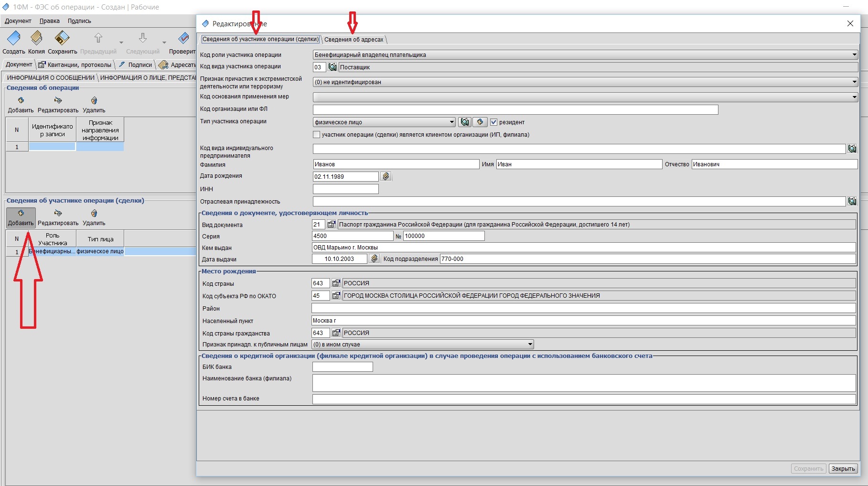Open the Правка menu
Viewport: 868px width, 486px height.
(x=50, y=21)
